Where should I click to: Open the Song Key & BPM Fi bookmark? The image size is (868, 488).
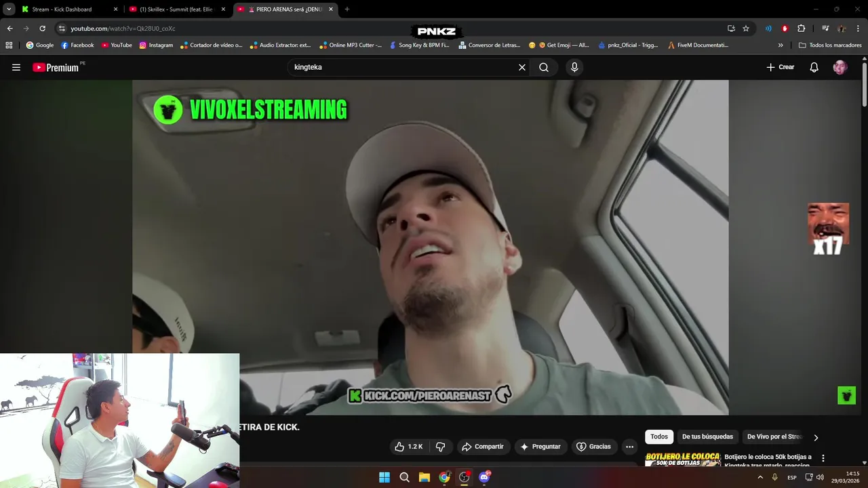[419, 45]
